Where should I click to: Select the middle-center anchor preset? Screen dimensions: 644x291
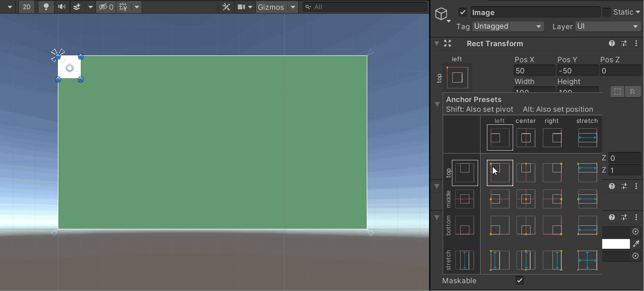click(x=526, y=199)
